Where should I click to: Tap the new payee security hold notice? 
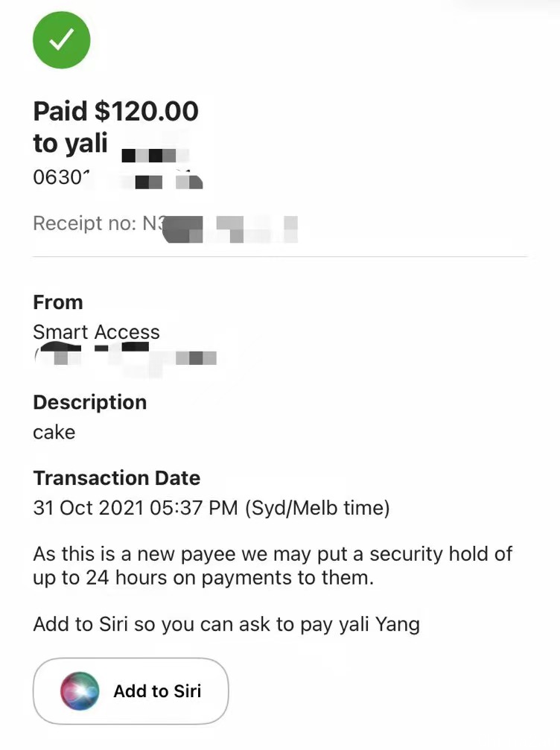[273, 565]
